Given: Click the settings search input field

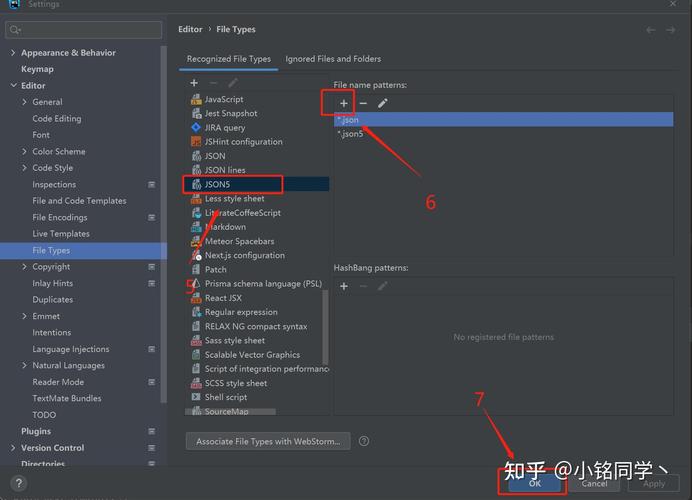Looking at the screenshot, I should 83,31.
